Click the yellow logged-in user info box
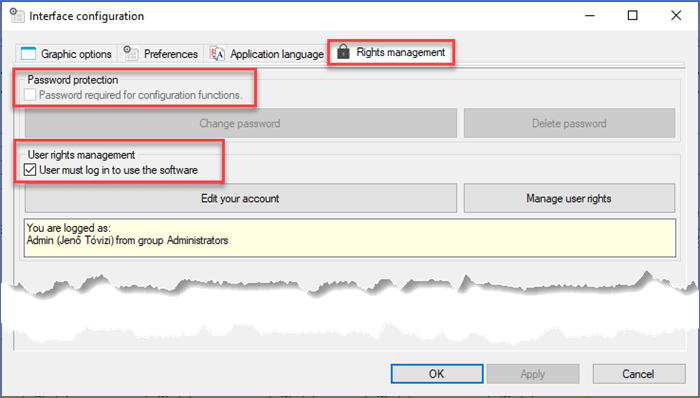 tap(350, 238)
